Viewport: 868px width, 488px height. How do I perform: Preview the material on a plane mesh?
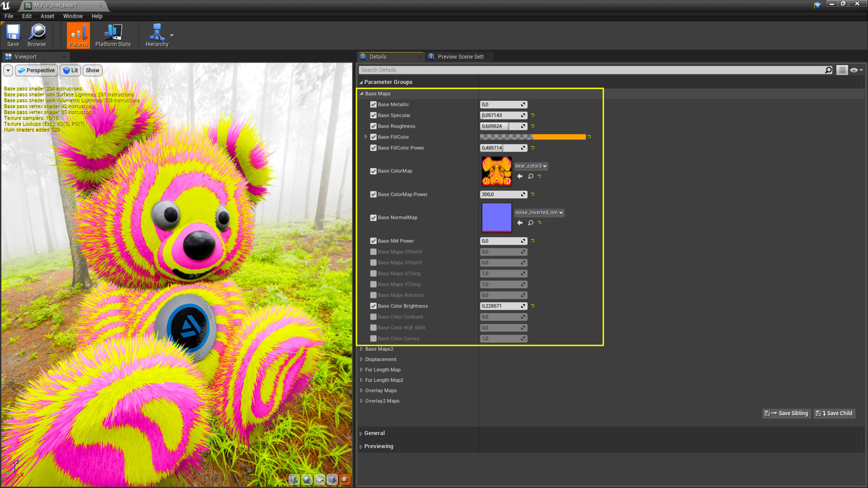click(x=319, y=479)
